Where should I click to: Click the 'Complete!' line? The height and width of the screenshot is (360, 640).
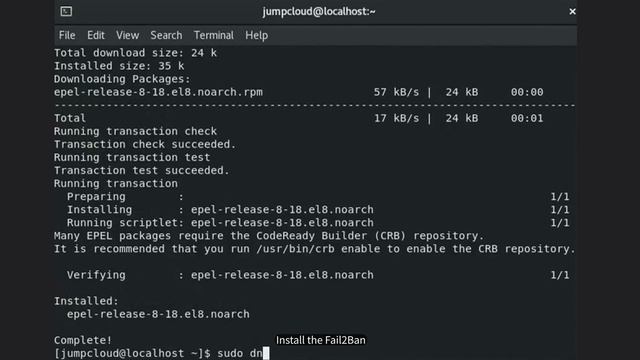[83, 340]
